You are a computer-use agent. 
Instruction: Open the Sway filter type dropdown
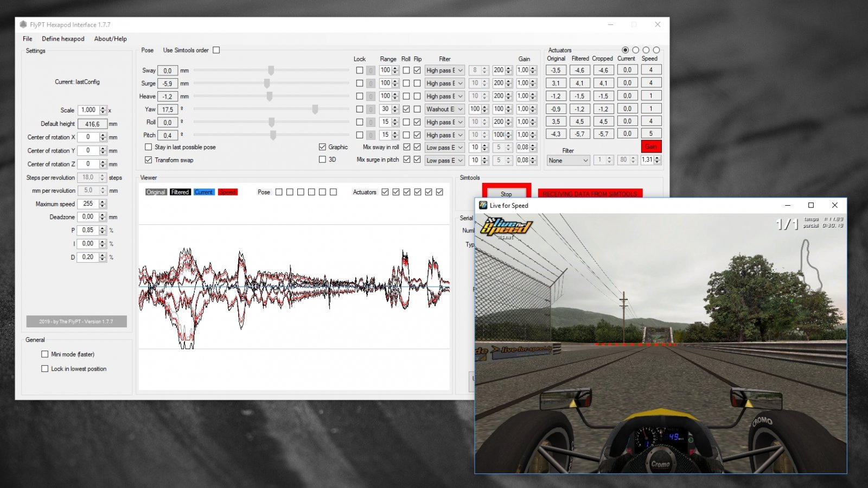click(444, 71)
